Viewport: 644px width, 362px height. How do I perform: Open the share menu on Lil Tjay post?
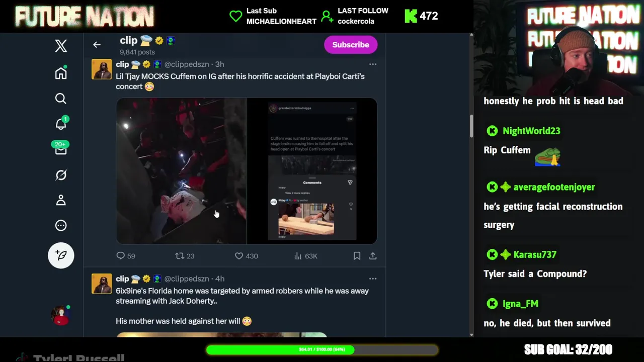point(373,256)
